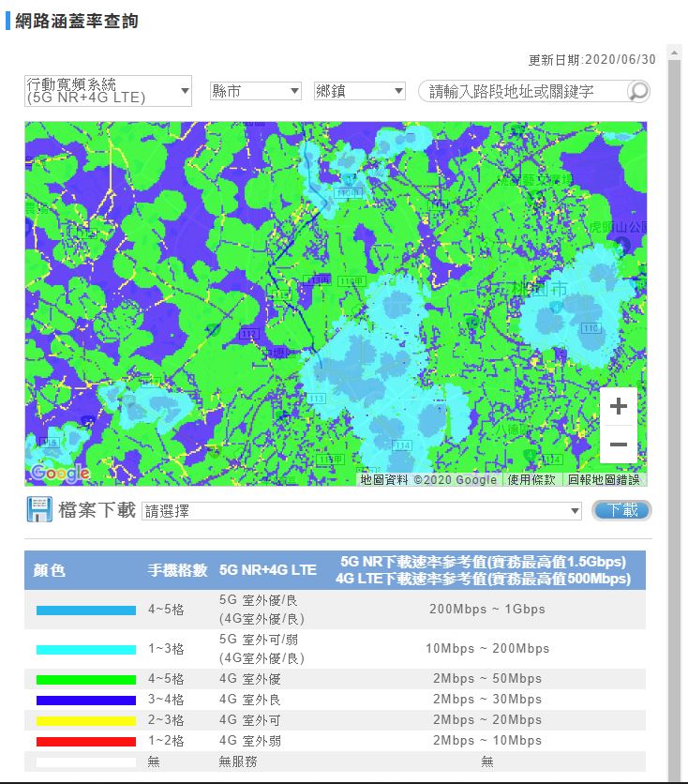Open the 鄉鎮 township dropdown
Screen dimensions: 688x784
(359, 91)
